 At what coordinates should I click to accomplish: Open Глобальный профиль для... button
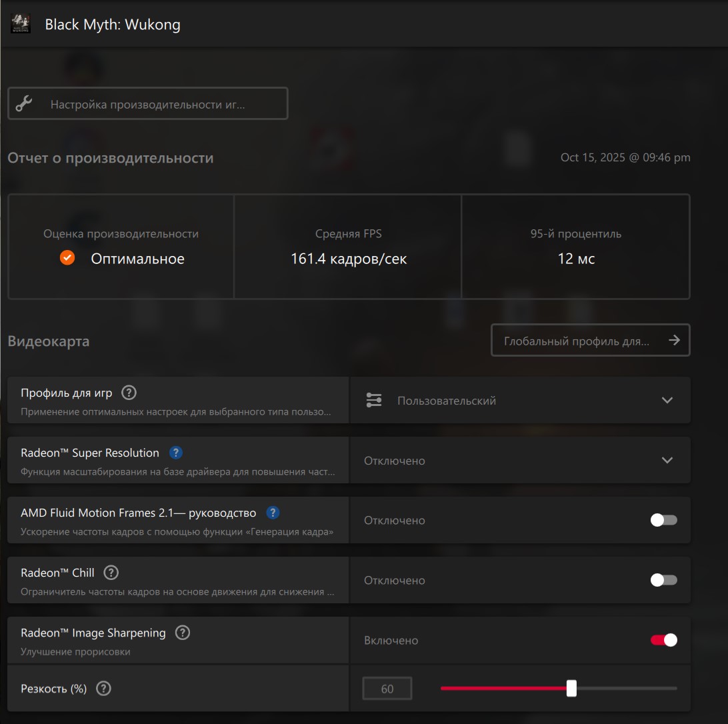tap(590, 340)
